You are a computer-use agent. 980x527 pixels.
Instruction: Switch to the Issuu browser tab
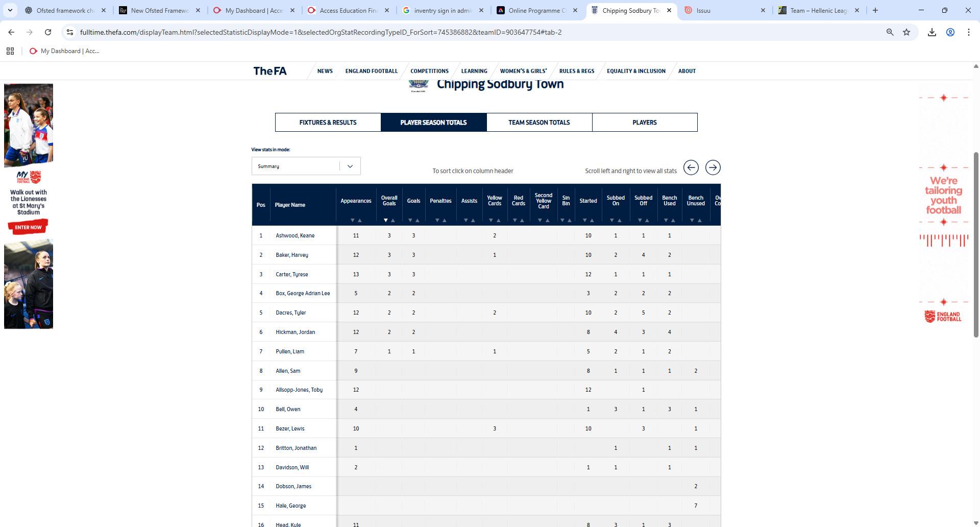coord(725,10)
